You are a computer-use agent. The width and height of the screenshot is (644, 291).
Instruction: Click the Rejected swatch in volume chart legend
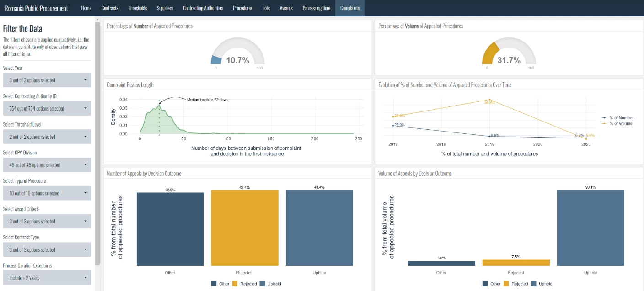click(x=506, y=284)
